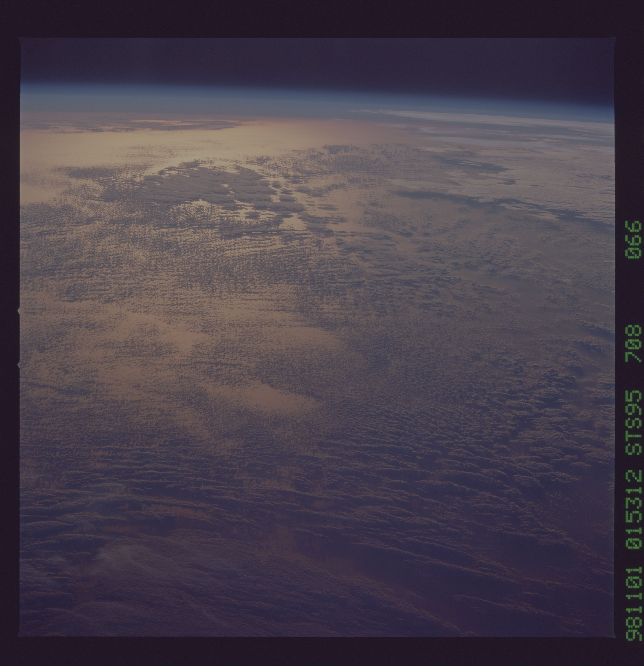Click the large dark cloud mass in sunglint
This screenshot has height=666, width=644.
point(211,185)
